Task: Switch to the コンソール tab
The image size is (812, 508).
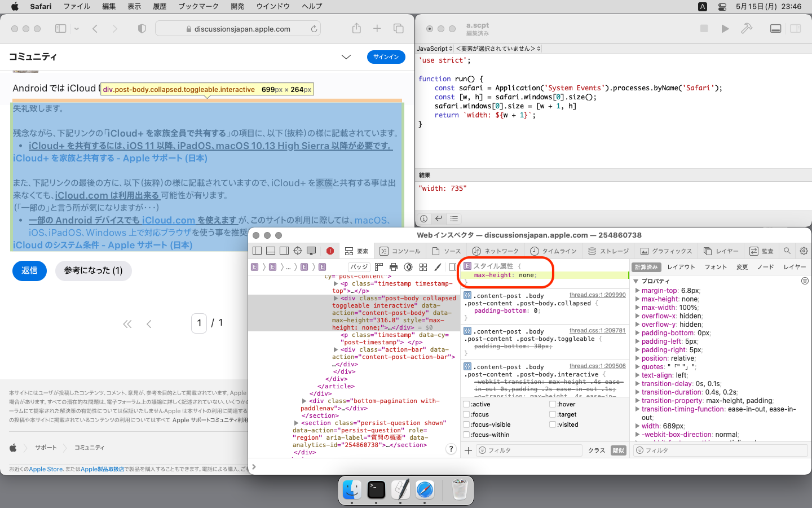Action: [400, 251]
